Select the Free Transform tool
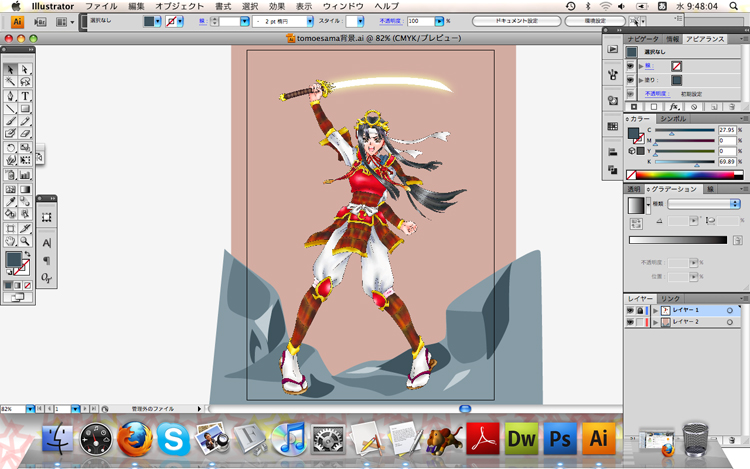This screenshot has height=469, width=750. click(25, 160)
